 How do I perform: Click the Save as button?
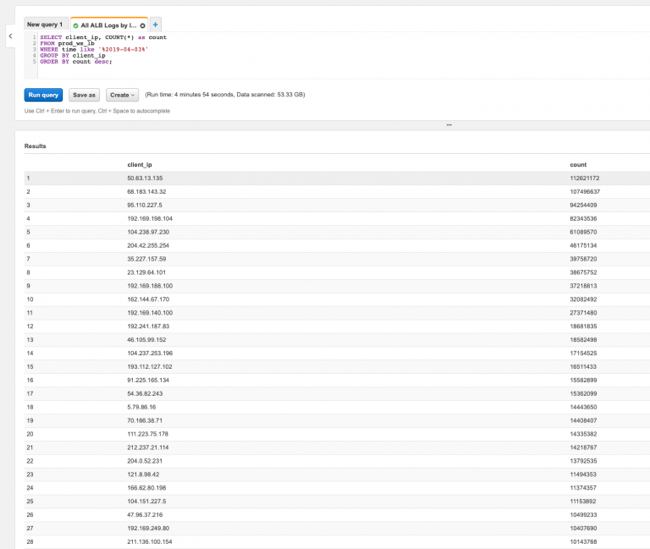click(84, 95)
